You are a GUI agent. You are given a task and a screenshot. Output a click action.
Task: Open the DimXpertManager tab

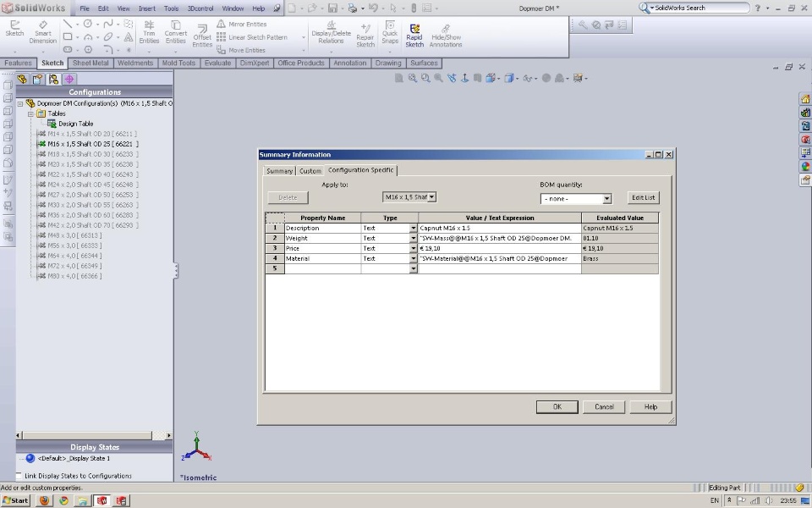point(69,79)
